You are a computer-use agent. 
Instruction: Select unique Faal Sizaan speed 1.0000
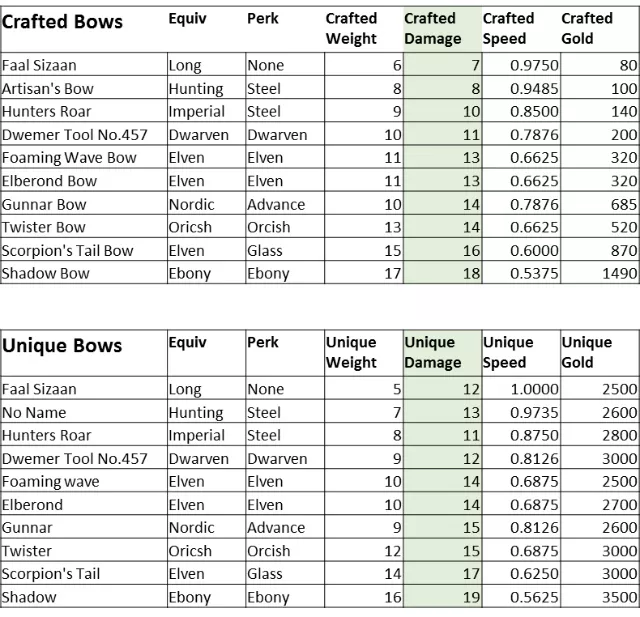521,389
